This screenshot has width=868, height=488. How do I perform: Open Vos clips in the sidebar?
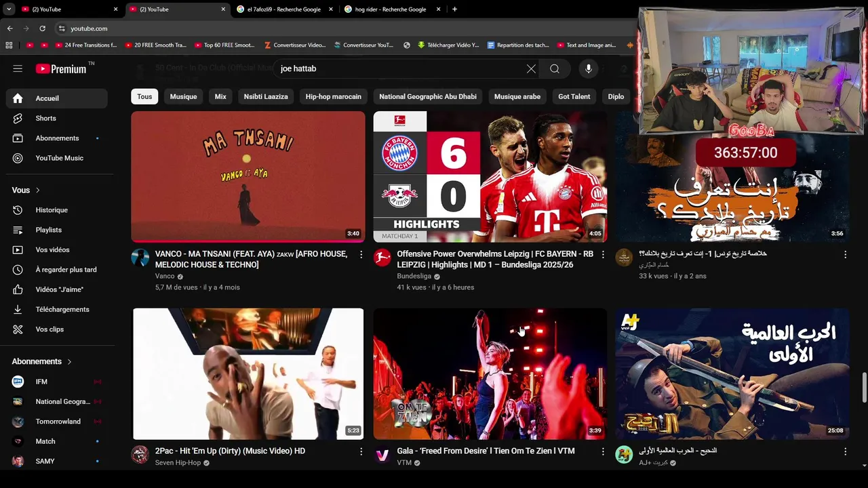click(57, 329)
